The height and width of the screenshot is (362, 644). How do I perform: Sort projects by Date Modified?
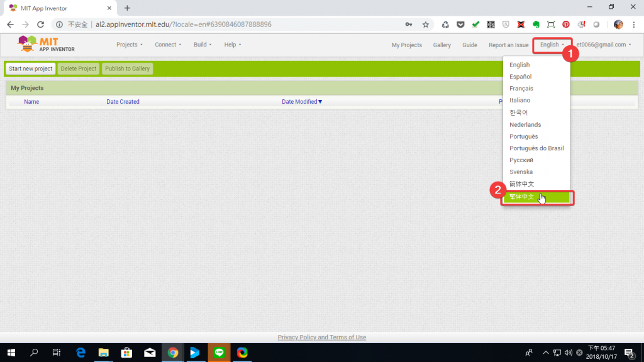pos(302,102)
